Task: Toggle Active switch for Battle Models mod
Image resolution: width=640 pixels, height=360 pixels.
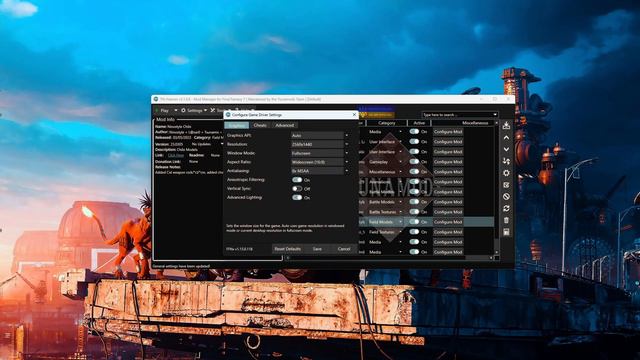Action: coord(414,202)
